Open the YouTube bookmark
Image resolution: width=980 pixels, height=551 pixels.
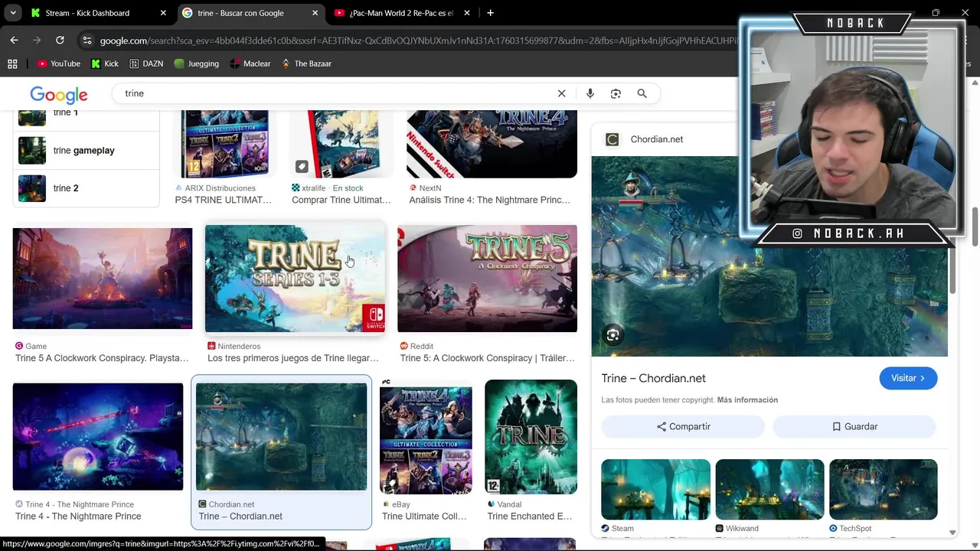point(59,64)
